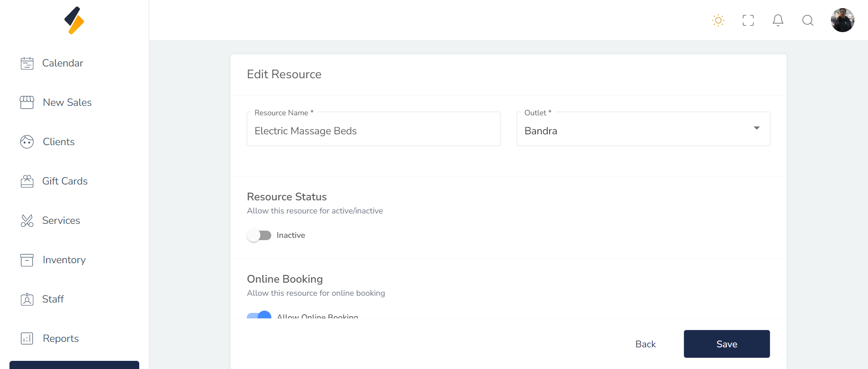Switch Resource Status toggle to active

[x=259, y=236]
